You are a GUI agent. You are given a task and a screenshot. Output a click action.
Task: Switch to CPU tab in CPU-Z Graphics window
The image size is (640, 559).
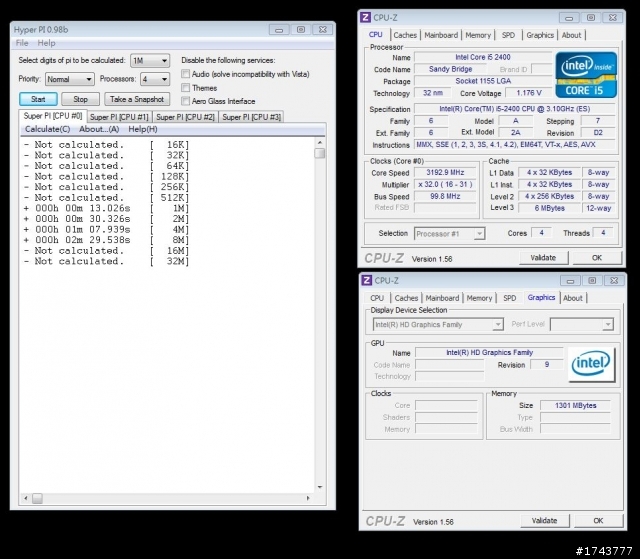tap(377, 298)
